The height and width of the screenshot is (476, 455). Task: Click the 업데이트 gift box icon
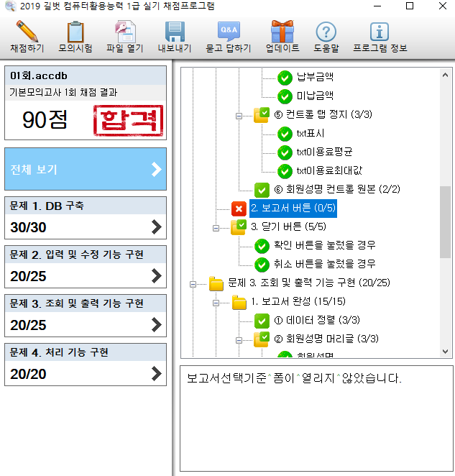282,32
